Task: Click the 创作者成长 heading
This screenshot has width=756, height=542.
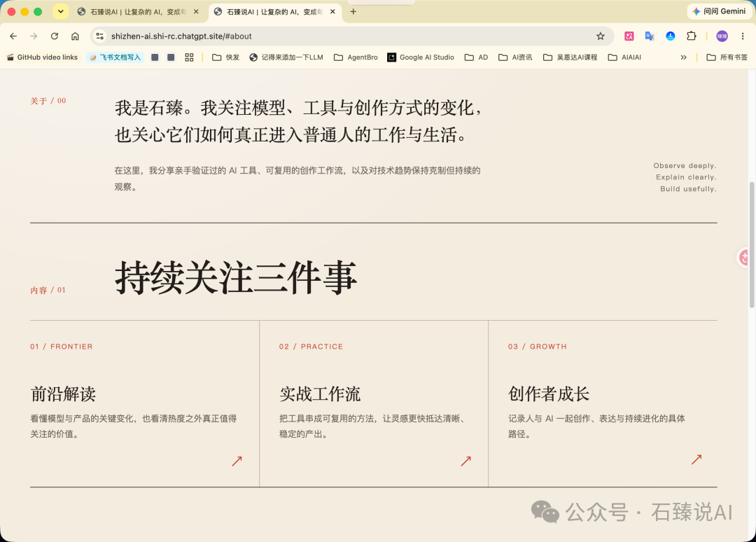Action: pos(549,394)
